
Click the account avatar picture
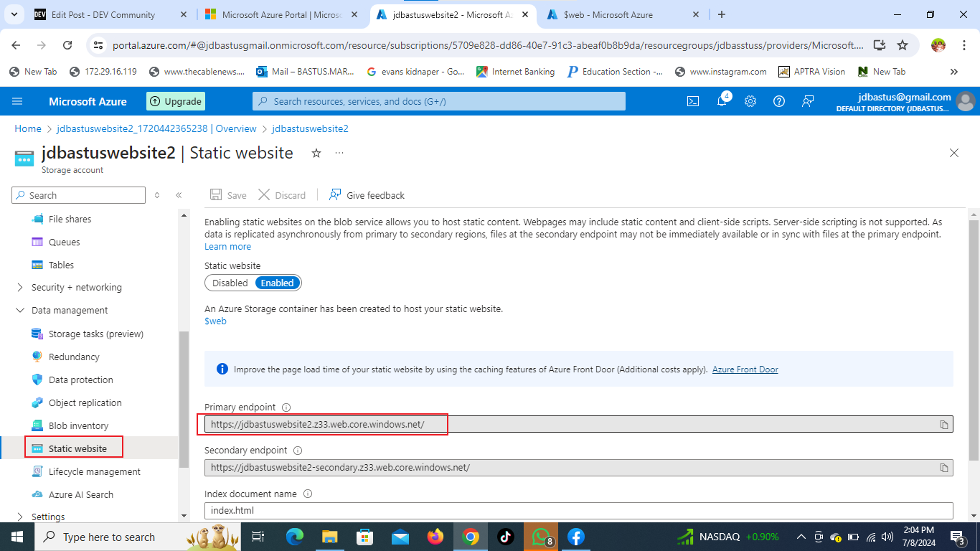pos(966,102)
